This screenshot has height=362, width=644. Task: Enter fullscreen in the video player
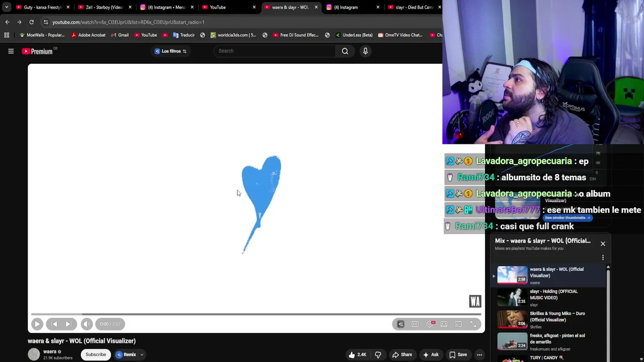pyautogui.click(x=473, y=324)
